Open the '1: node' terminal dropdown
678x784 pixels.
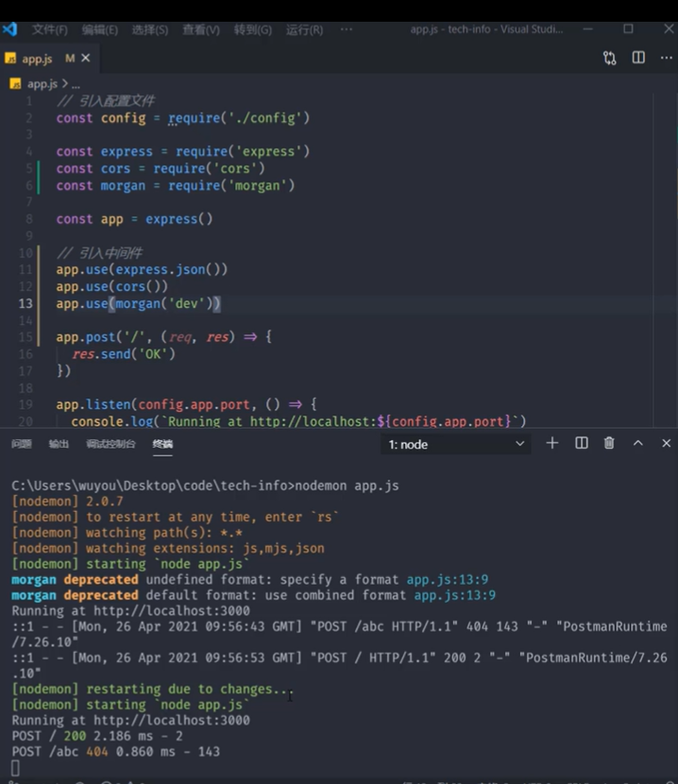[x=456, y=444]
